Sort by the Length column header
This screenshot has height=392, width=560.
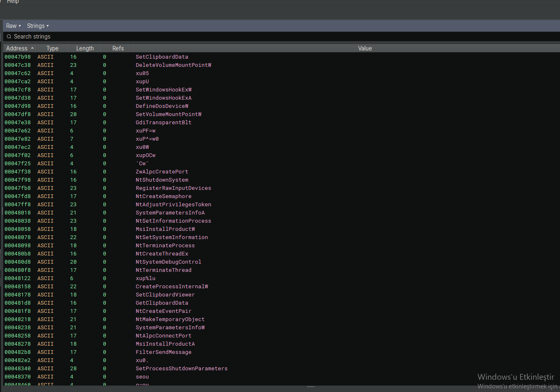pos(85,48)
